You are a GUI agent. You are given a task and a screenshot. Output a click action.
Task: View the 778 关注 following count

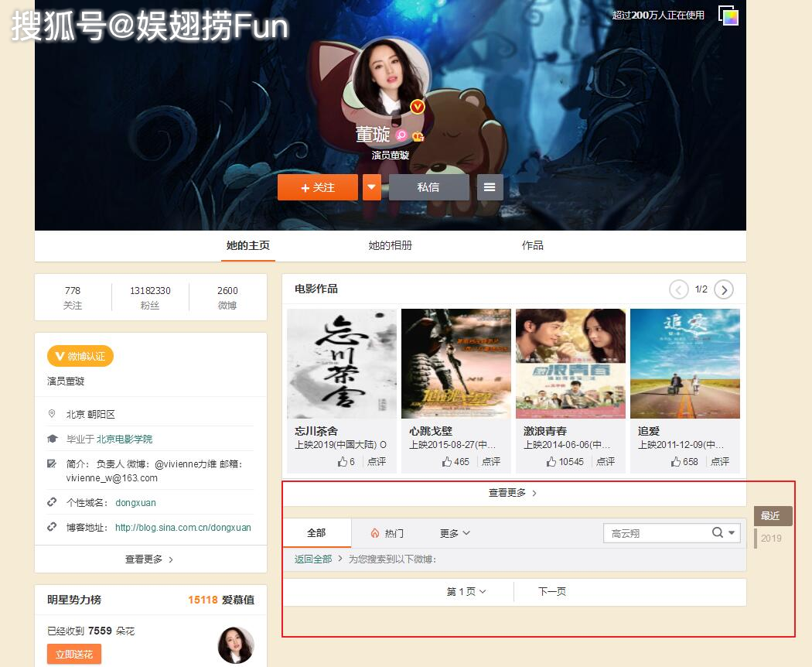pos(73,297)
